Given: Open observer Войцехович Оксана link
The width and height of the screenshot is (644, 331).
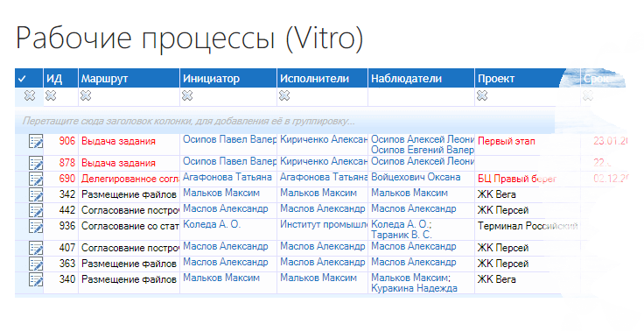Looking at the screenshot, I should coord(416,177).
